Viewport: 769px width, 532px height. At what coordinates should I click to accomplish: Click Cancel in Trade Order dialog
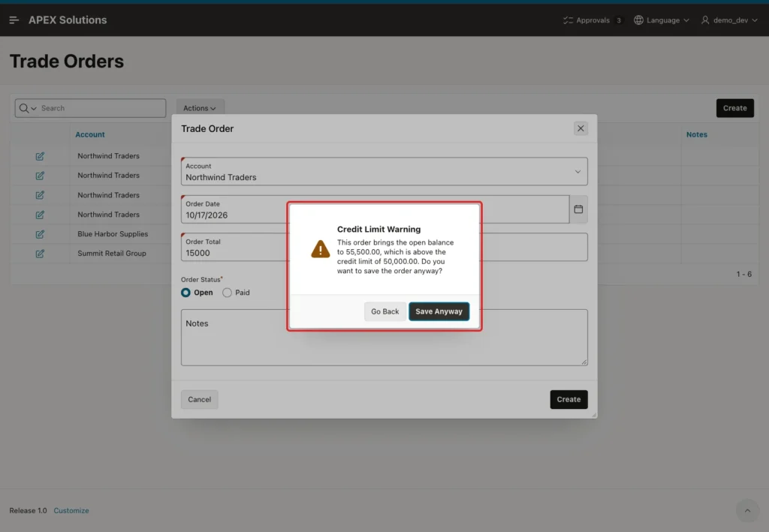pyautogui.click(x=200, y=399)
